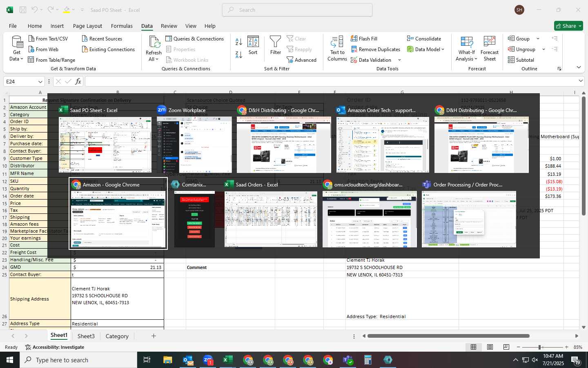The height and width of the screenshot is (368, 588).
Task: Switch to the Home ribbon tab
Action: coord(35,26)
